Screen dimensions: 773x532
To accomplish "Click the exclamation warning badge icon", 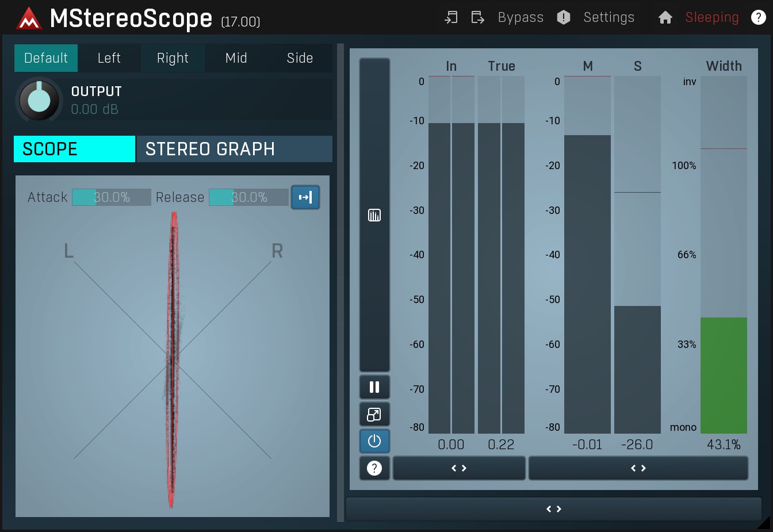I will pos(564,18).
